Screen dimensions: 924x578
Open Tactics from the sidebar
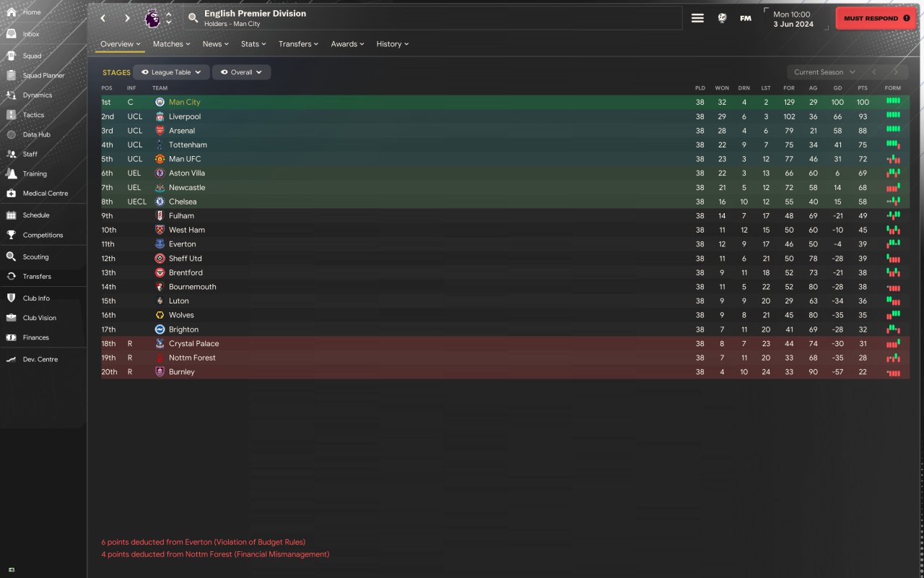33,115
